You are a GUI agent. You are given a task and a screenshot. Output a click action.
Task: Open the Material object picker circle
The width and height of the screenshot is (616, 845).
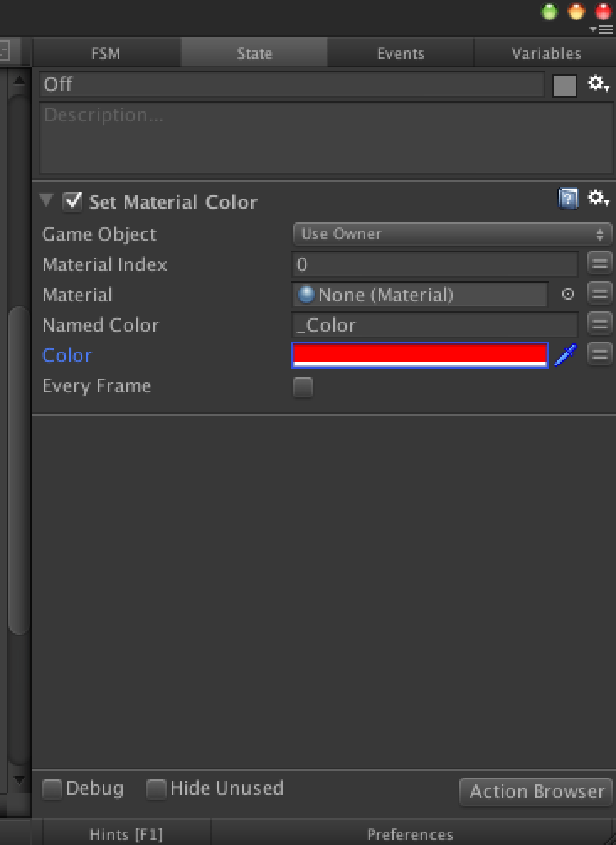[x=567, y=295]
